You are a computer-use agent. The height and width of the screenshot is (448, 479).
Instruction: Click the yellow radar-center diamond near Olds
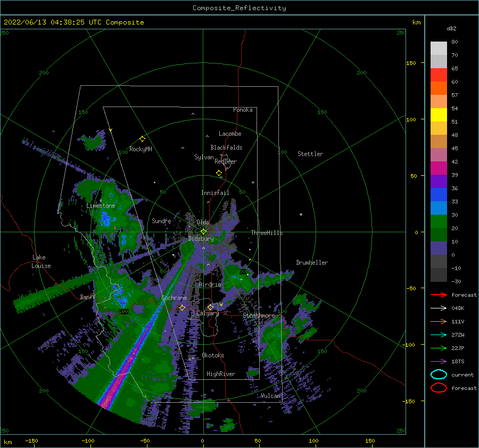point(203,232)
